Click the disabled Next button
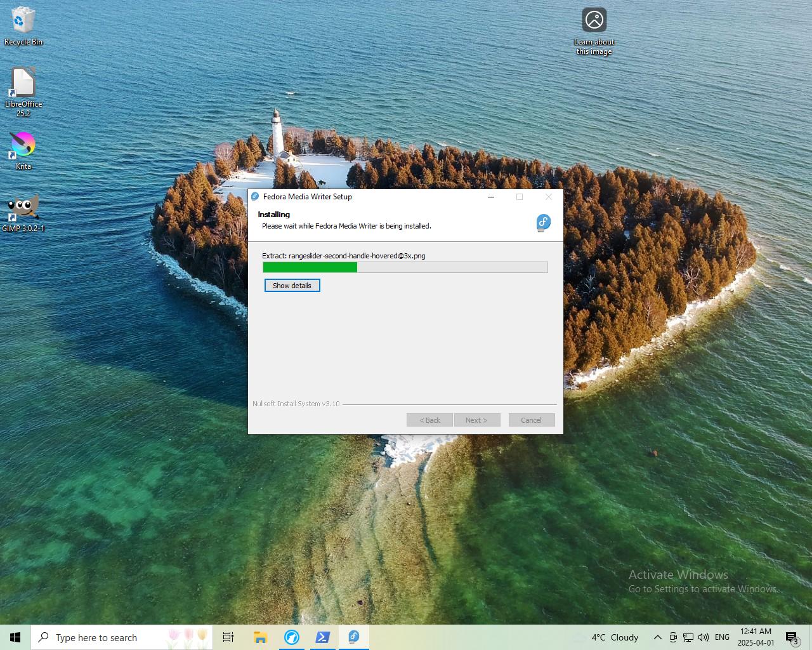The height and width of the screenshot is (650, 812). pos(476,420)
